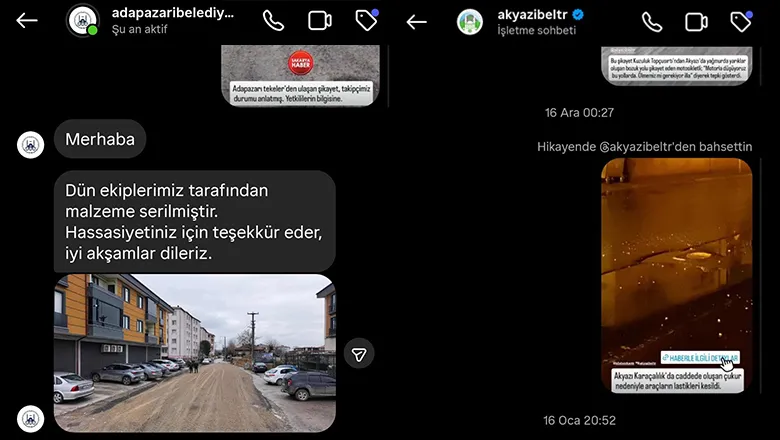Click akyazibeltr verified badge
780x440 pixels.
[578, 15]
